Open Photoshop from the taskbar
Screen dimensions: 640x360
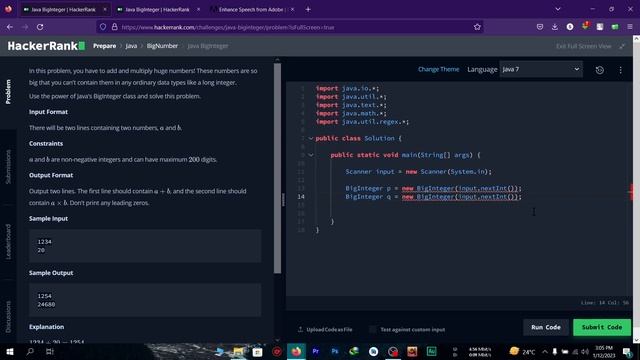pyautogui.click(x=335, y=351)
